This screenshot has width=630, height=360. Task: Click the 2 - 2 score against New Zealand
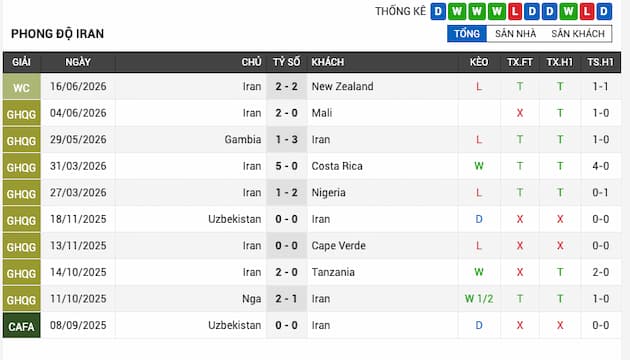click(286, 86)
